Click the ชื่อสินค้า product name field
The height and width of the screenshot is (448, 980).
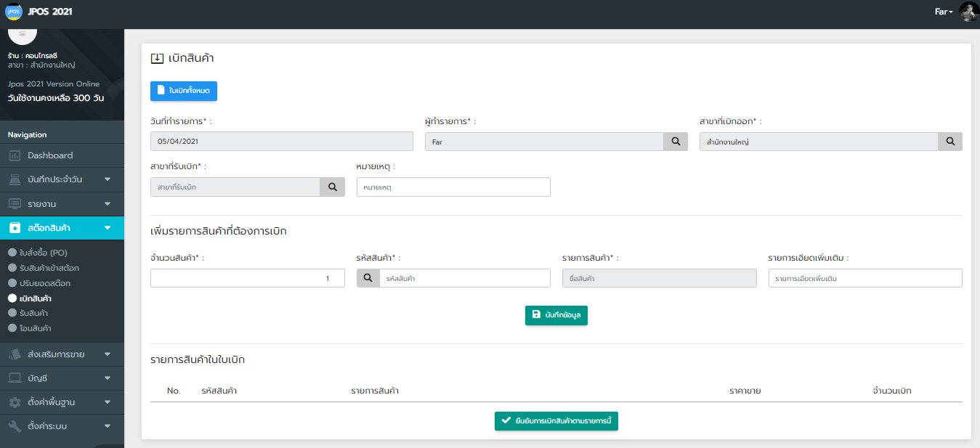660,278
